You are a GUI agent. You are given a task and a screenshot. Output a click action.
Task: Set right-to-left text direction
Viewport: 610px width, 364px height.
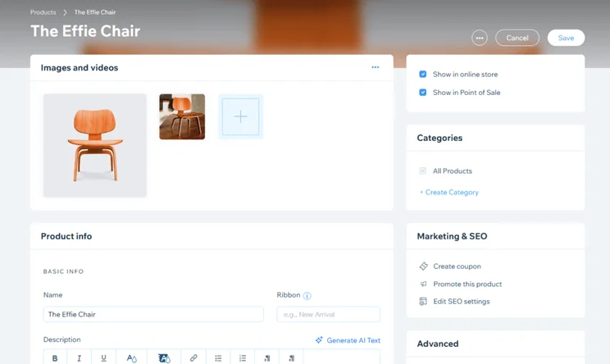click(x=291, y=358)
